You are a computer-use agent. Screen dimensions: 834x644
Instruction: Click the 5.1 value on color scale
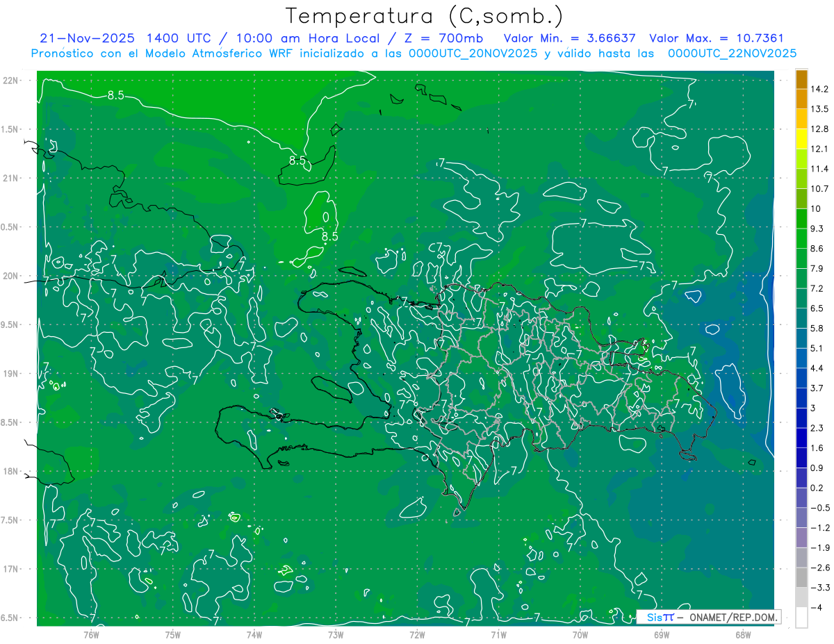pos(817,348)
